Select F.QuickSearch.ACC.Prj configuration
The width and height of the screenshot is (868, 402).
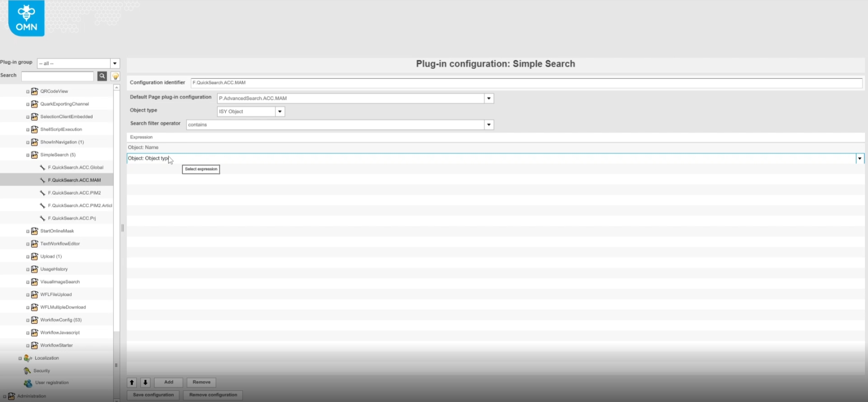point(72,218)
